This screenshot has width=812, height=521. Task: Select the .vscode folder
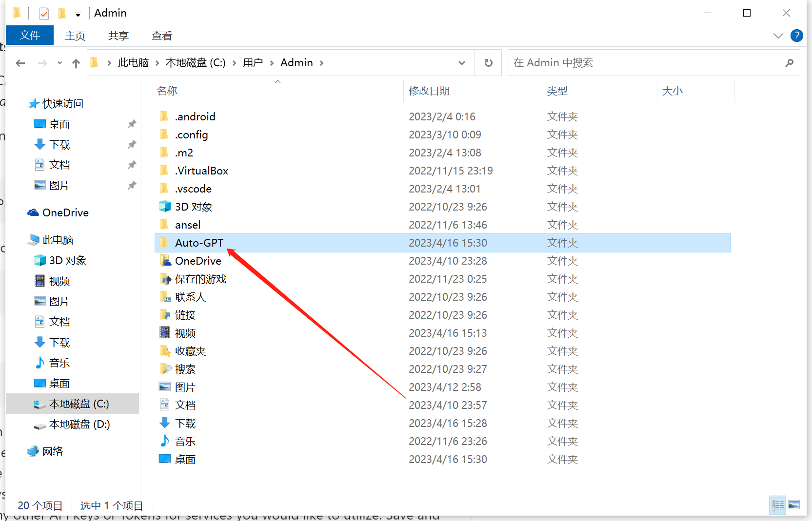[193, 189]
